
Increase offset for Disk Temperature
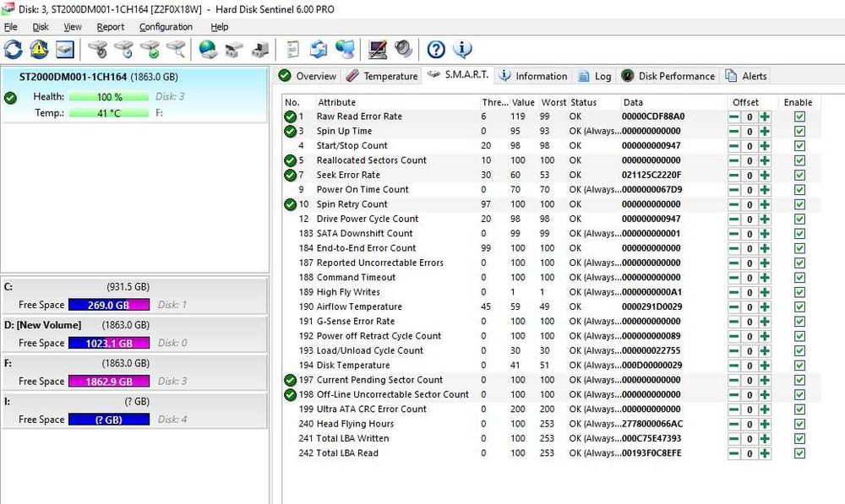(765, 366)
